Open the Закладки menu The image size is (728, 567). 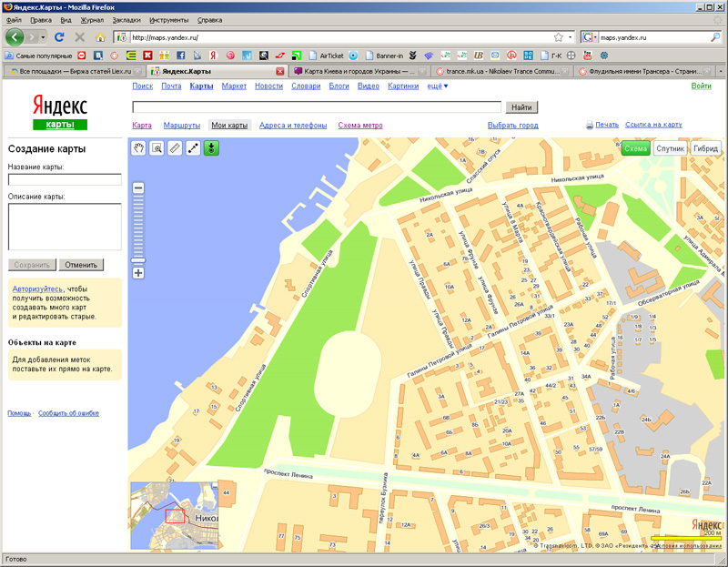[x=126, y=20]
